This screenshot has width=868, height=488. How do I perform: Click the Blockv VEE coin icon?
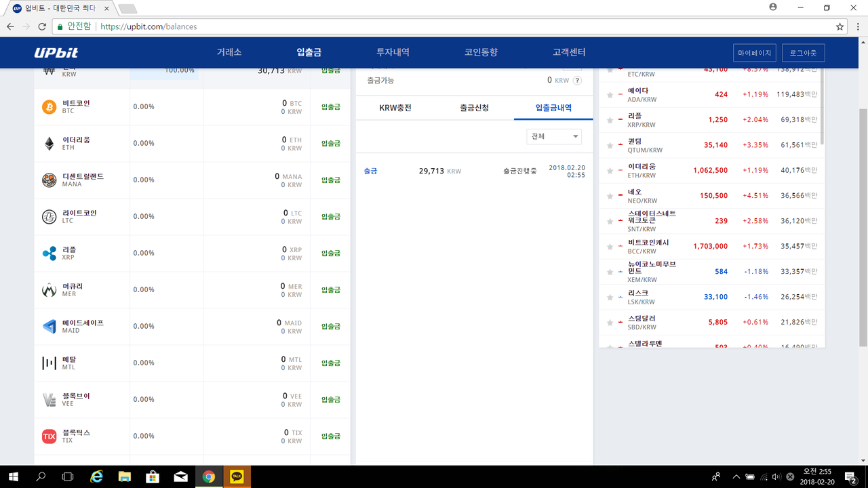(49, 400)
